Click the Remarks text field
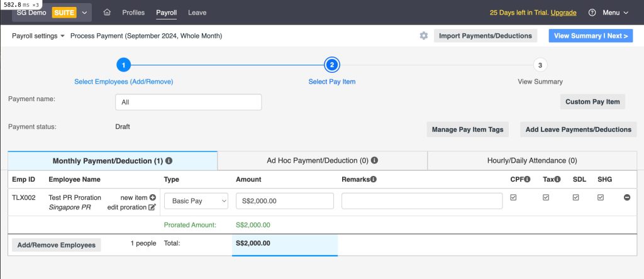 click(x=422, y=201)
